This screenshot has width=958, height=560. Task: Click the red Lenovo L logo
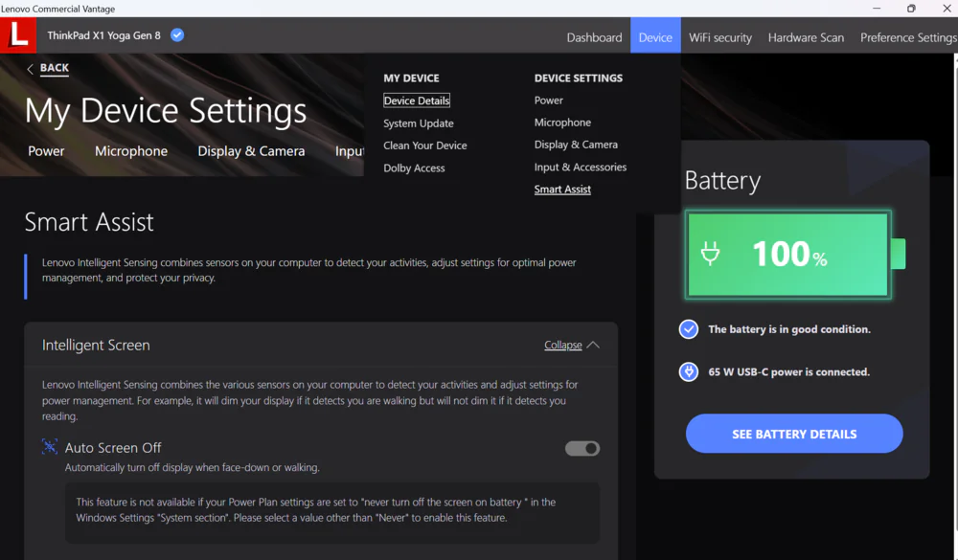pyautogui.click(x=17, y=34)
